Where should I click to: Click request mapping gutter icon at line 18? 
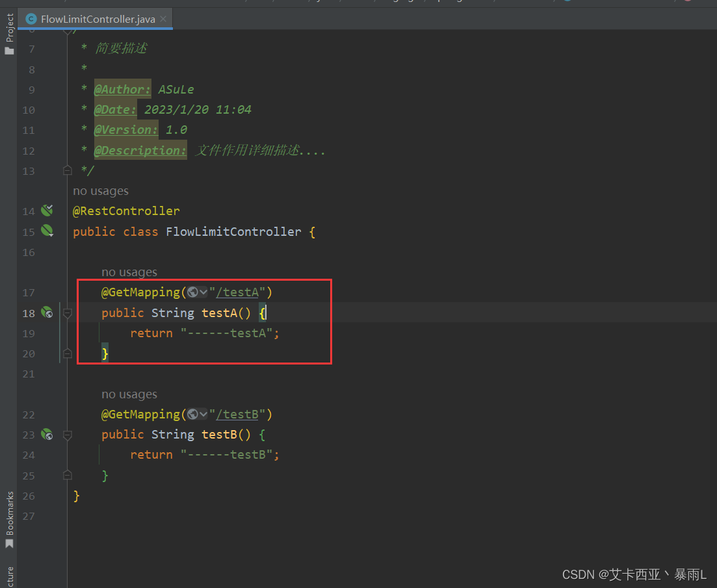click(x=47, y=313)
